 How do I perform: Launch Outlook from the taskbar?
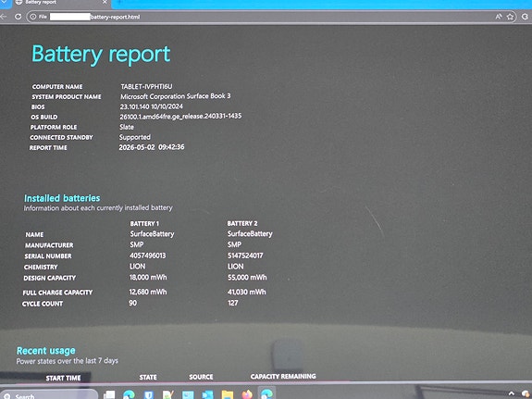tap(207, 394)
